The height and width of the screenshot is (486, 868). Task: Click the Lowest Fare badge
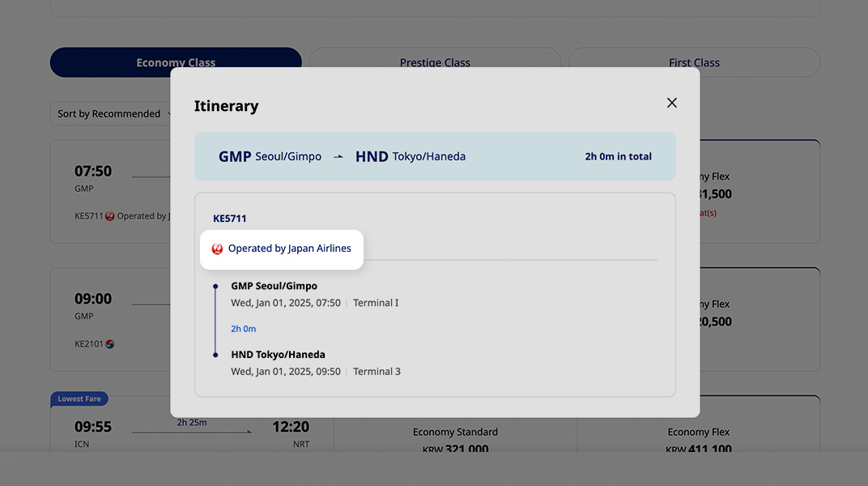pyautogui.click(x=79, y=399)
